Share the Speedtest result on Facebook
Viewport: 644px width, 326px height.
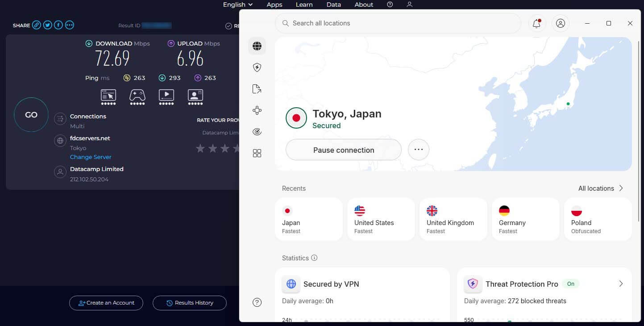pos(58,25)
